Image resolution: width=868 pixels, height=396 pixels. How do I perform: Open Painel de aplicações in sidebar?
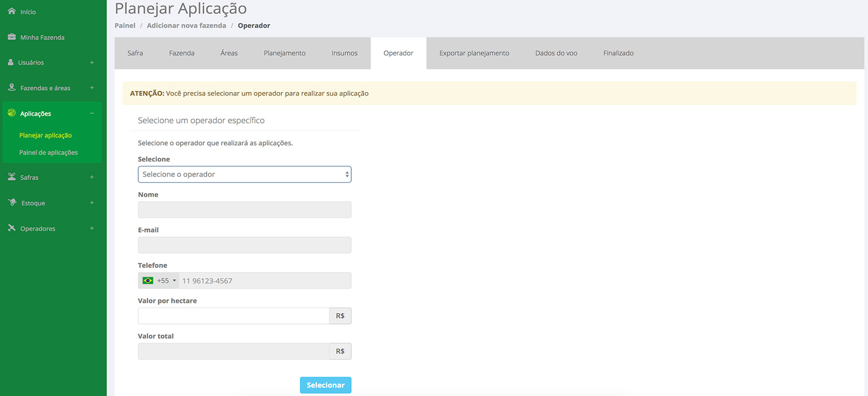click(x=48, y=153)
